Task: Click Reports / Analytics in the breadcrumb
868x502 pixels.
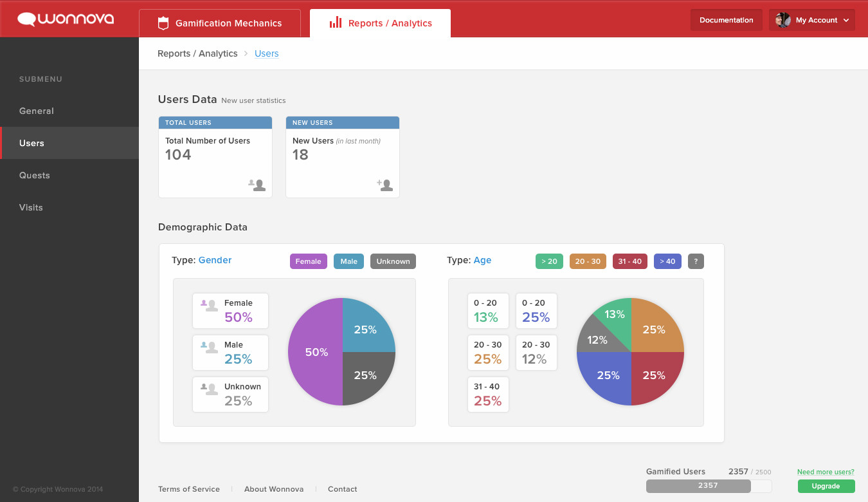Action: 197,53
